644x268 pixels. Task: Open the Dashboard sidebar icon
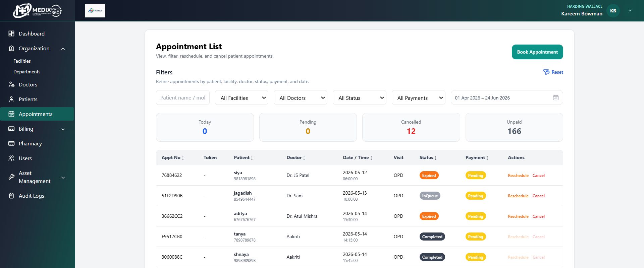tap(11, 33)
